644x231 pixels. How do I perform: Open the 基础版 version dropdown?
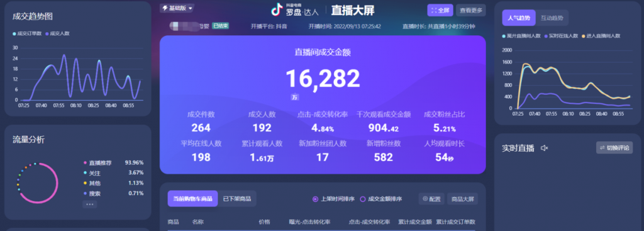[x=177, y=8]
